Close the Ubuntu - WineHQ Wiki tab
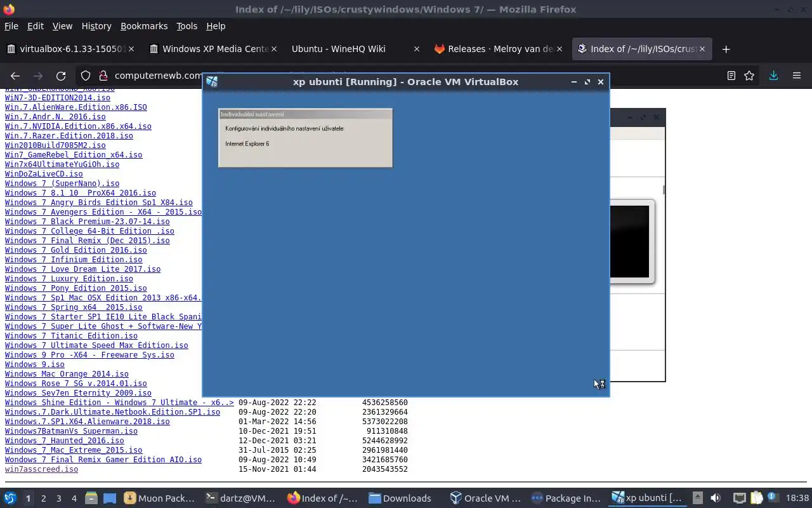The width and height of the screenshot is (812, 508). point(416,49)
